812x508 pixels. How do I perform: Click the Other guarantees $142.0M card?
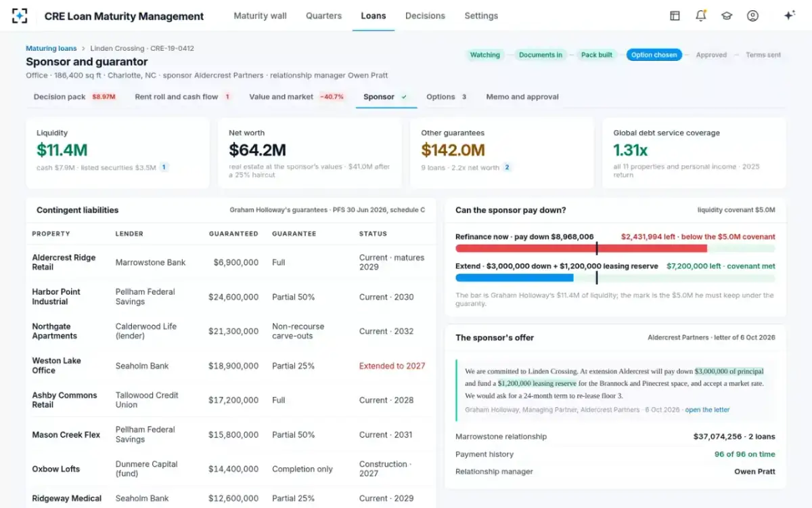tap(502, 153)
